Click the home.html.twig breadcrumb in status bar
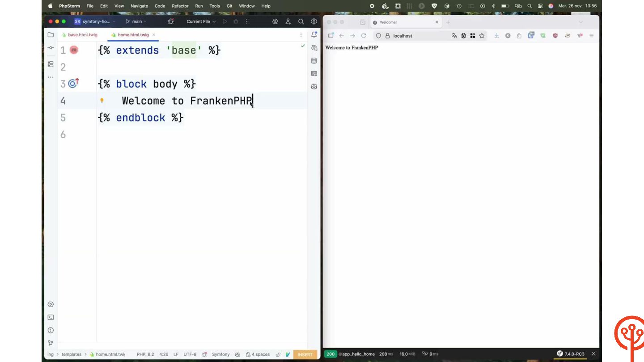644x362 pixels. click(107, 354)
